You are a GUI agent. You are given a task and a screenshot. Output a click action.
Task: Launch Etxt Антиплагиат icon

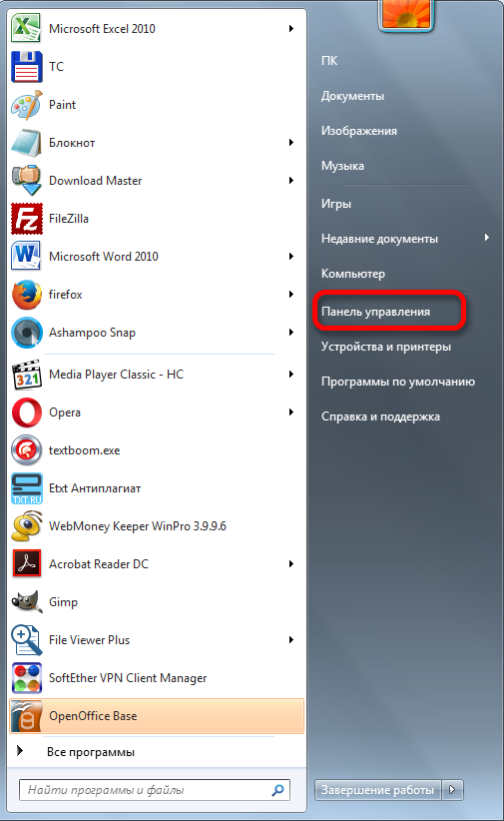(x=26, y=488)
